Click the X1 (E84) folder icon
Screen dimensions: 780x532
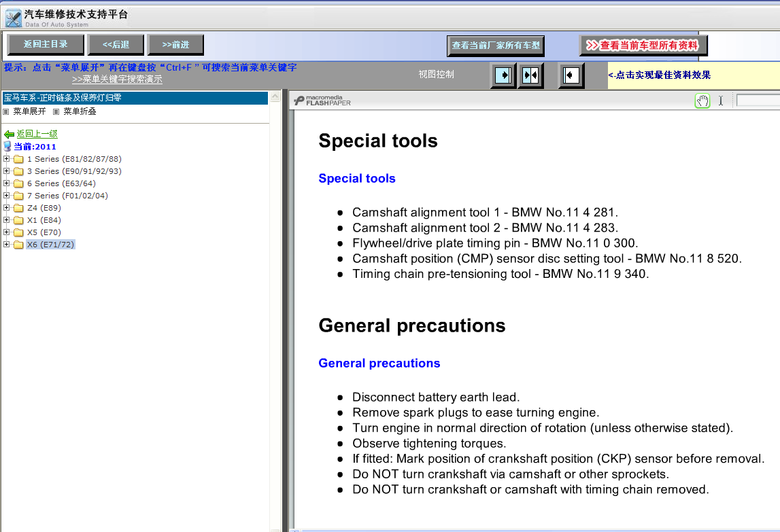(x=19, y=220)
